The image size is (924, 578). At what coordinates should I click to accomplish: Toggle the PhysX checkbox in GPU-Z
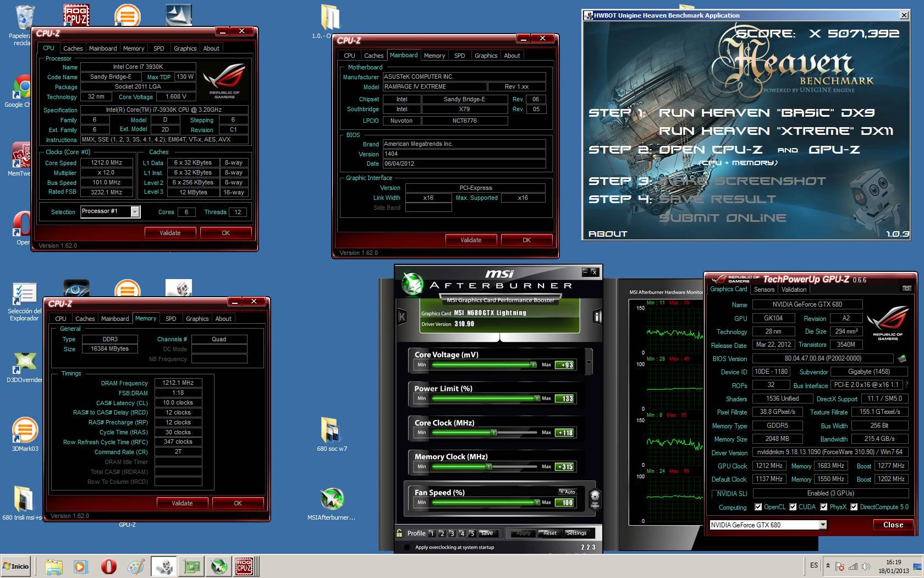(824, 507)
